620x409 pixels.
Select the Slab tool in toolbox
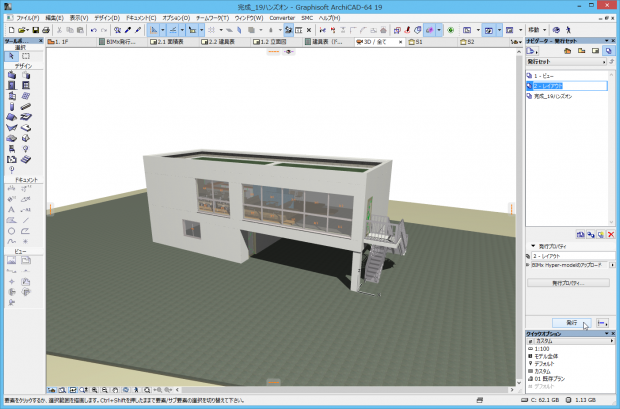click(26, 117)
